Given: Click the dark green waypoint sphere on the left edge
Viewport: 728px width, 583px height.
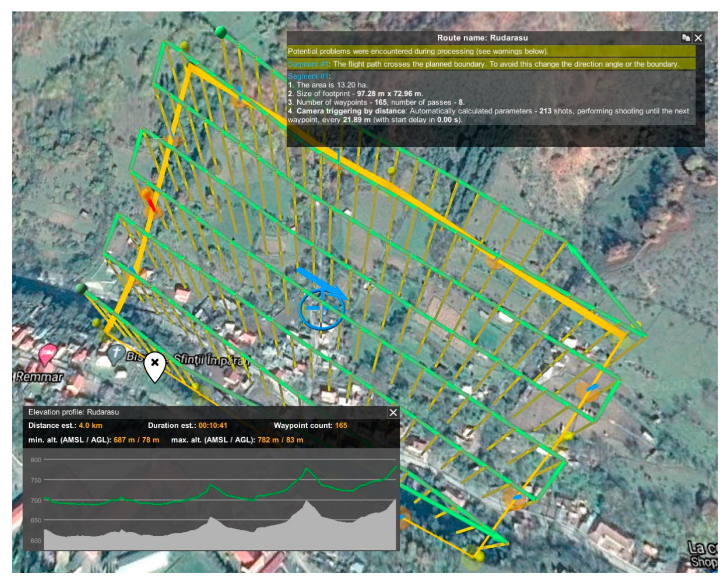Looking at the screenshot, I should click(x=81, y=289).
